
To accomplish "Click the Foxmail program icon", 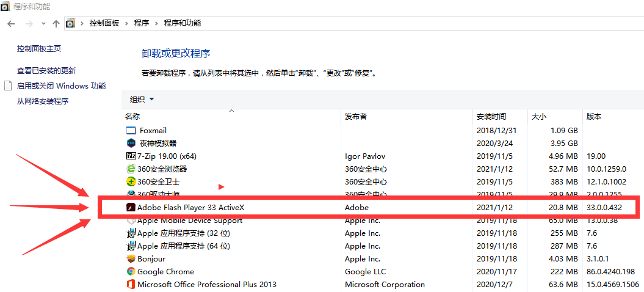I will 131,131.
